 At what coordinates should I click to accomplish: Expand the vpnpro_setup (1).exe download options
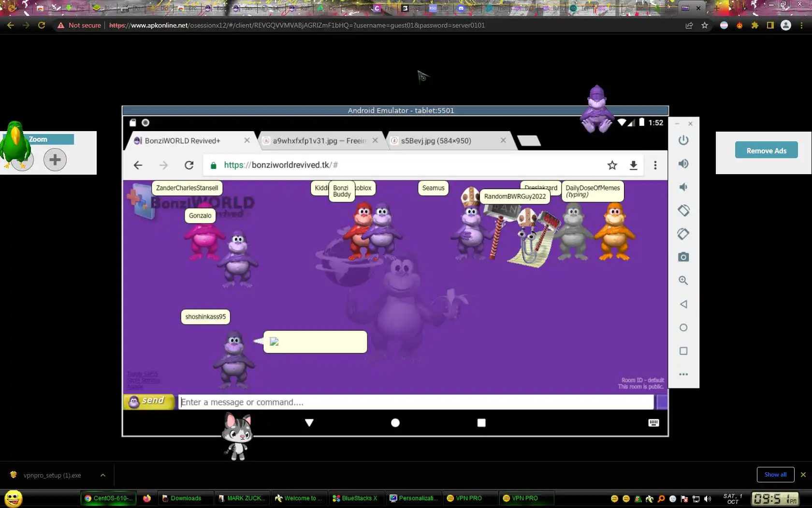103,475
